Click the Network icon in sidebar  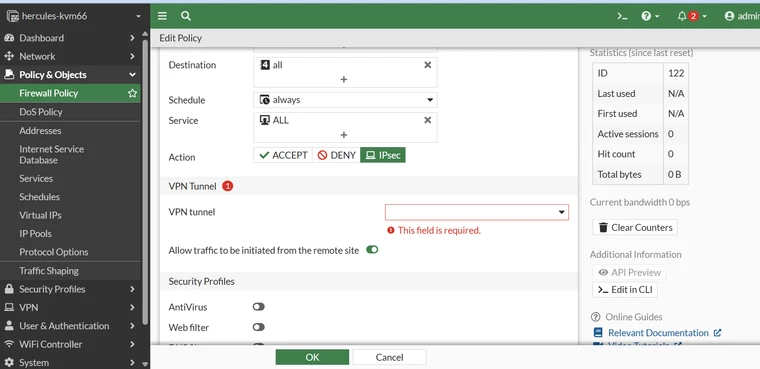tap(9, 56)
